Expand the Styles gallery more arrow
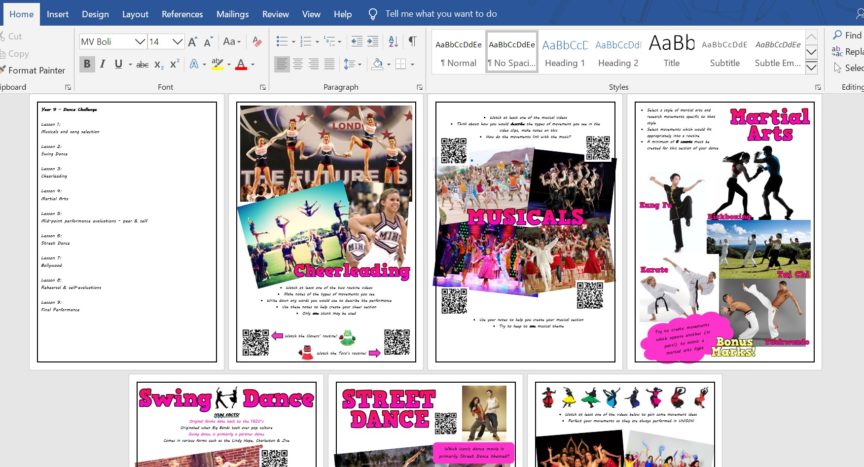Viewport: 864px width, 467px height. 810,67
